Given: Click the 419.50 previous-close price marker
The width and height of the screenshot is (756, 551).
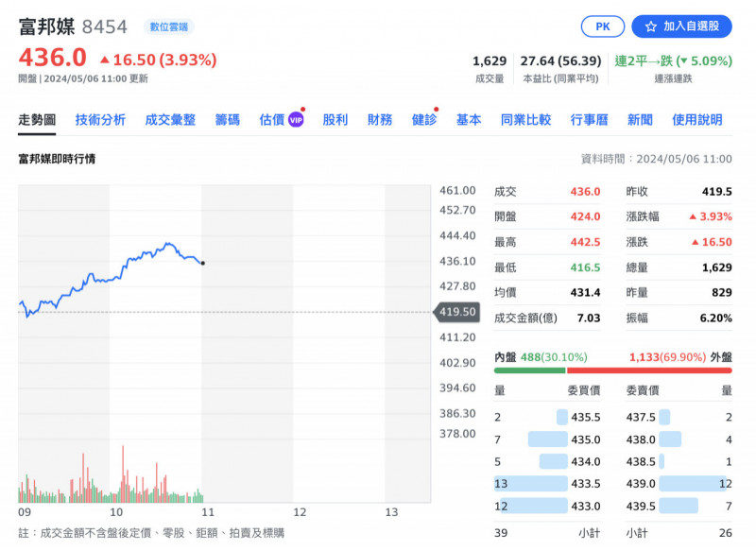Looking at the screenshot, I should click(x=456, y=312).
